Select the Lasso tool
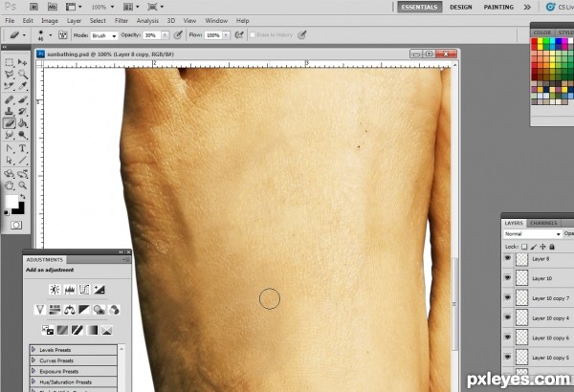Screen dimensions: 574x392 [10, 75]
